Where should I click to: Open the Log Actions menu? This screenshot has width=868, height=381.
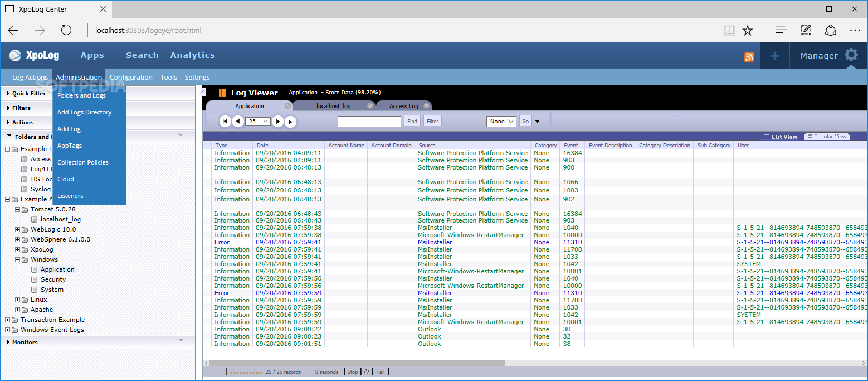point(30,78)
